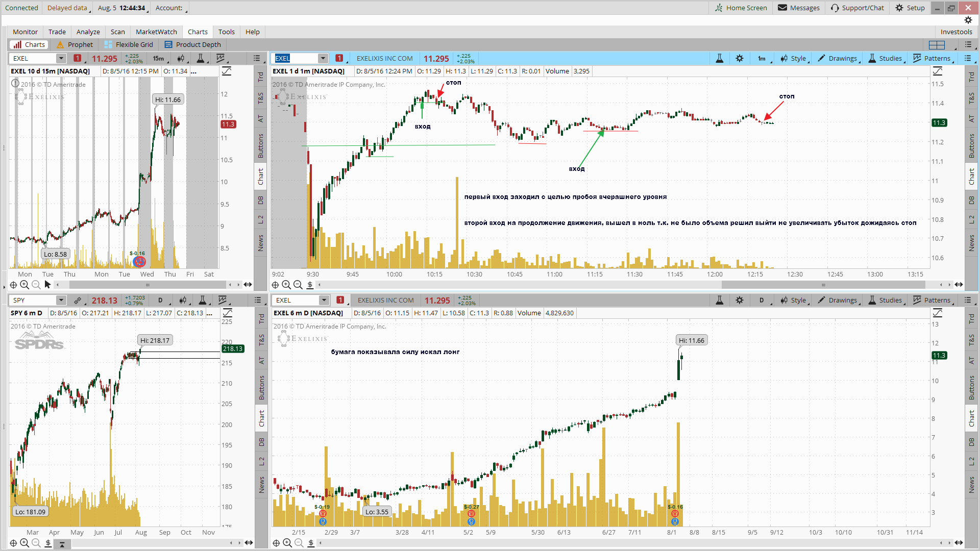980x551 pixels.
Task: Open the Product Depth subtab
Action: click(x=192, y=45)
